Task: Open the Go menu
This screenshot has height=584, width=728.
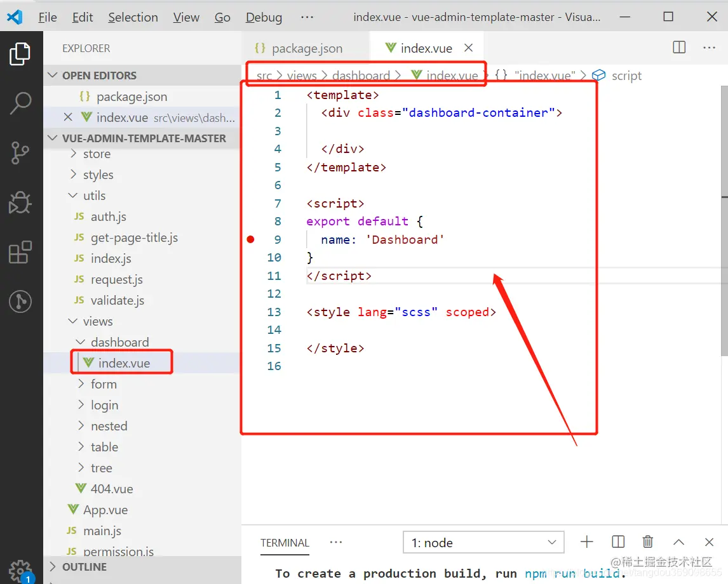Action: point(222,17)
